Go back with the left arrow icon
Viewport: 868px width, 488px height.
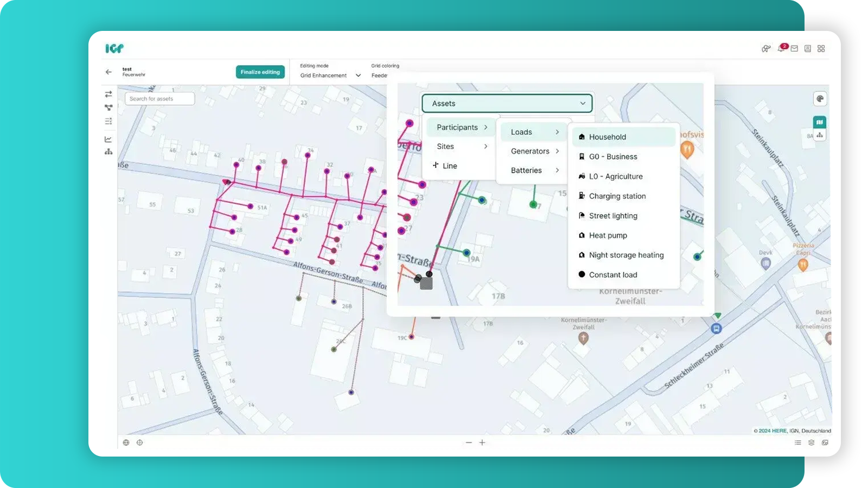(x=108, y=72)
